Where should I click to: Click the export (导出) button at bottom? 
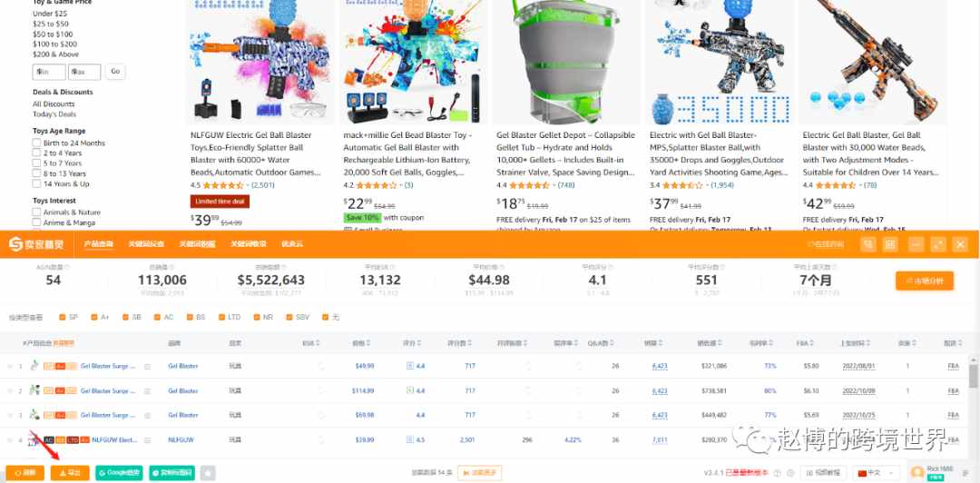point(70,473)
